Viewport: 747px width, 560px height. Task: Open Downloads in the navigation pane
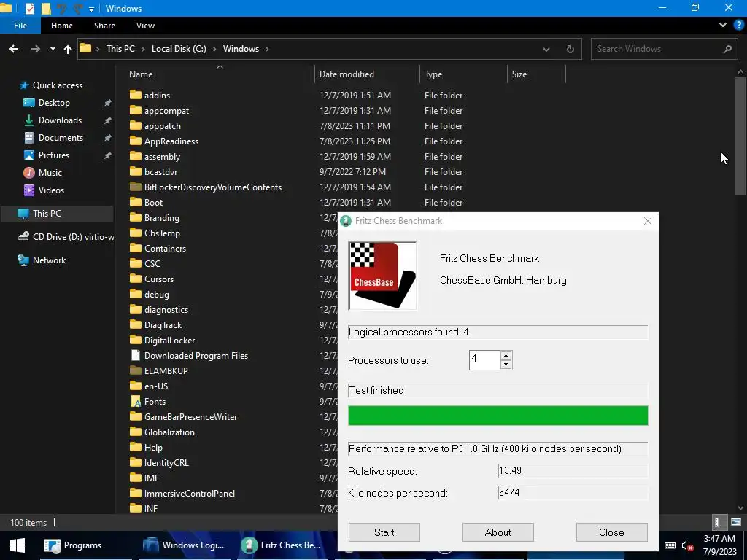[60, 120]
